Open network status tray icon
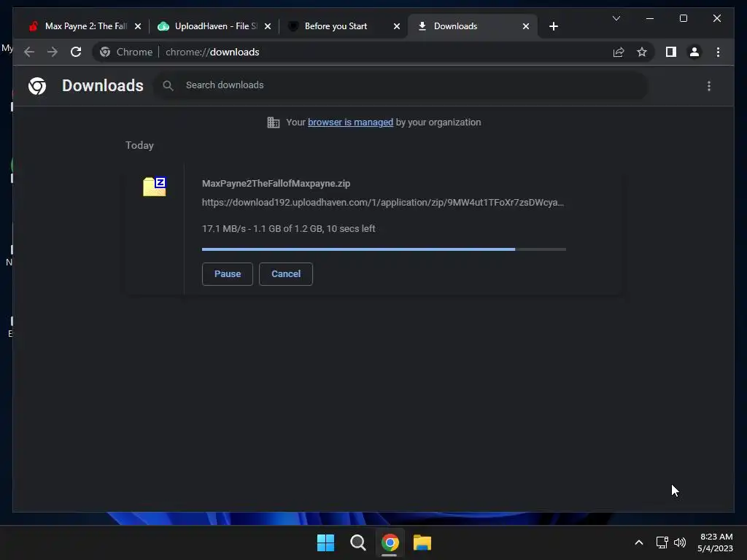 [x=662, y=542]
